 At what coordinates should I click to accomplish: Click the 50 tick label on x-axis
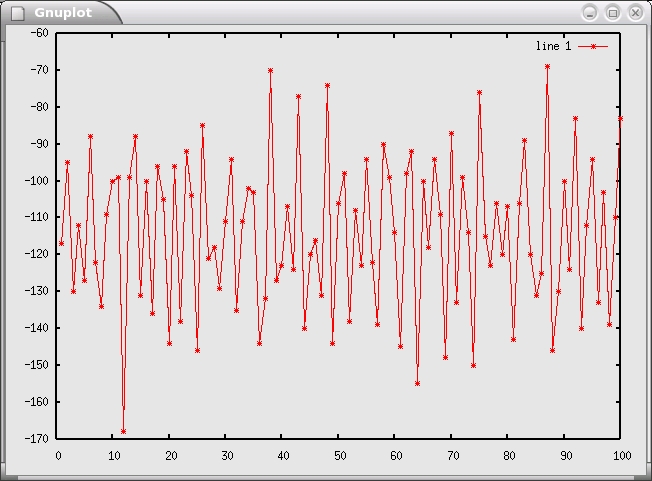339,456
